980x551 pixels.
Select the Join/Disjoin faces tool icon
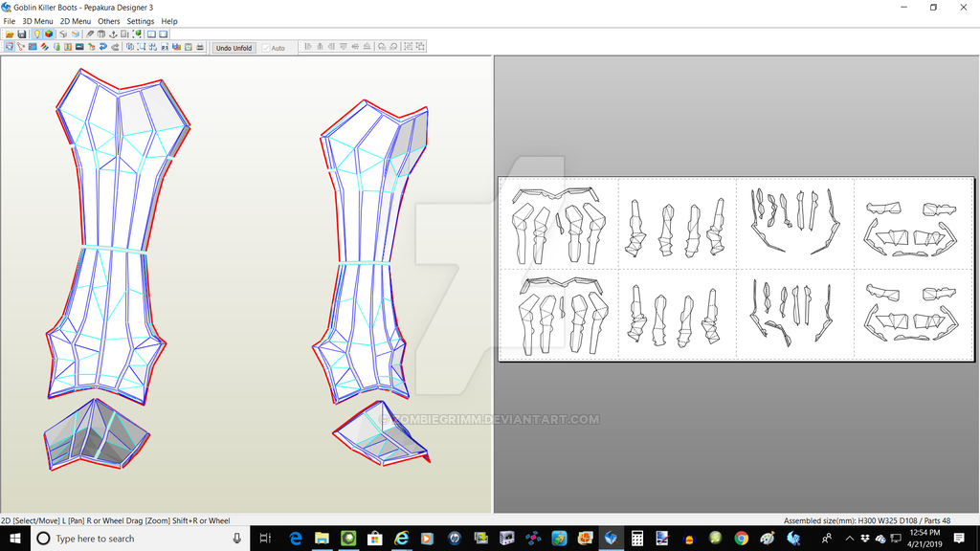21,47
